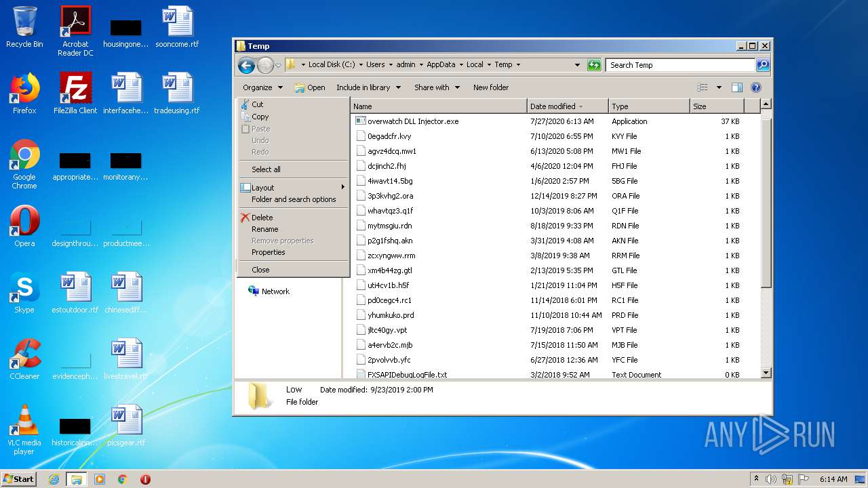Click the Organize toolbar button

[x=262, y=87]
